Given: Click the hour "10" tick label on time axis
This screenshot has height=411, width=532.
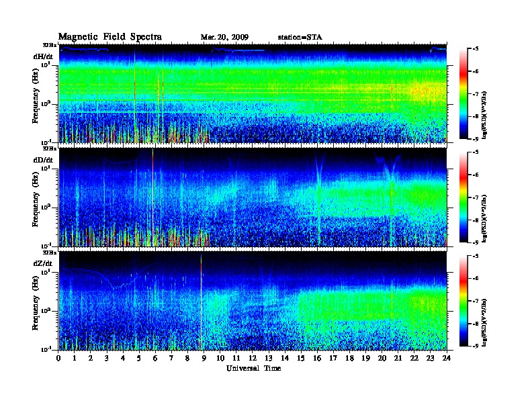Looking at the screenshot, I should (x=220, y=358).
